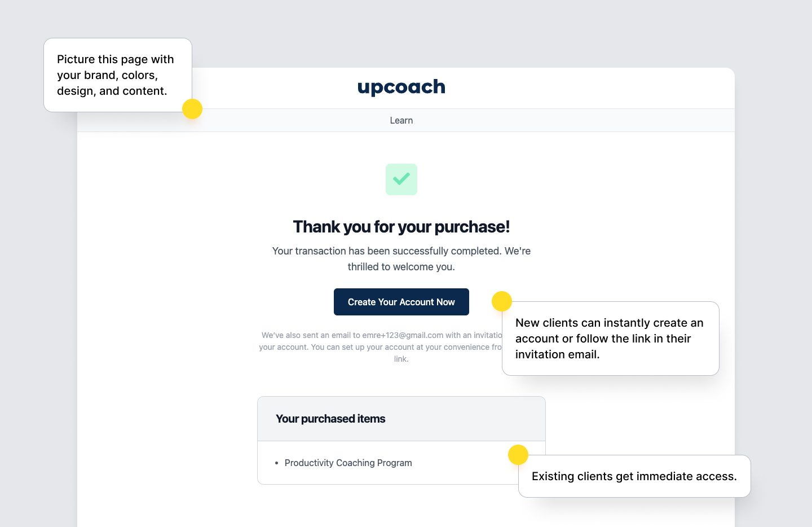Click the word 'link.' in the notice

click(x=401, y=359)
